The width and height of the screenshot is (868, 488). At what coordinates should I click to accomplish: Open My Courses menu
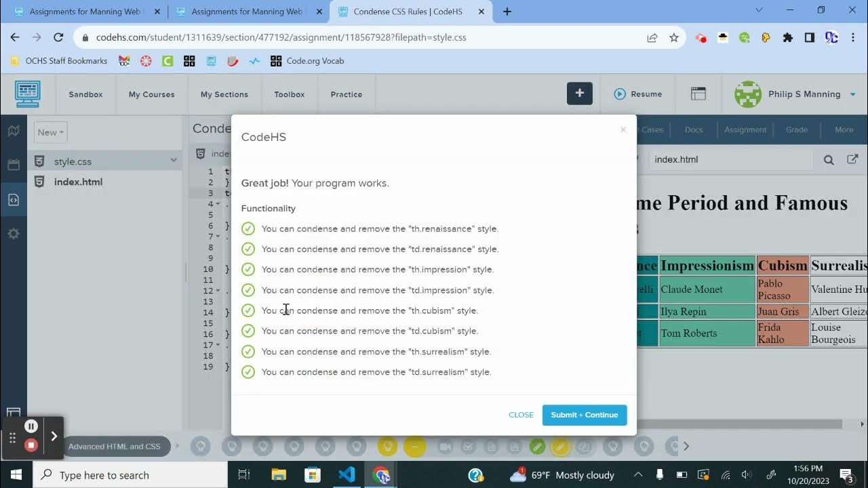(152, 94)
